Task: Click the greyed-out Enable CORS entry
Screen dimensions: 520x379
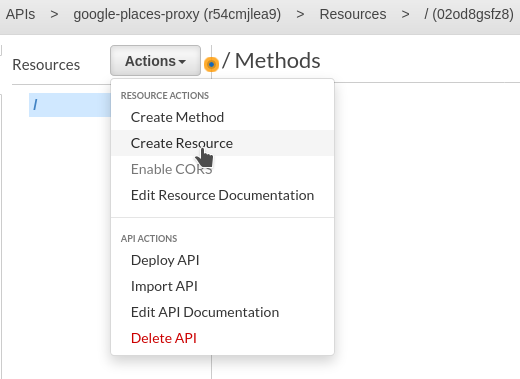Action: (x=172, y=169)
